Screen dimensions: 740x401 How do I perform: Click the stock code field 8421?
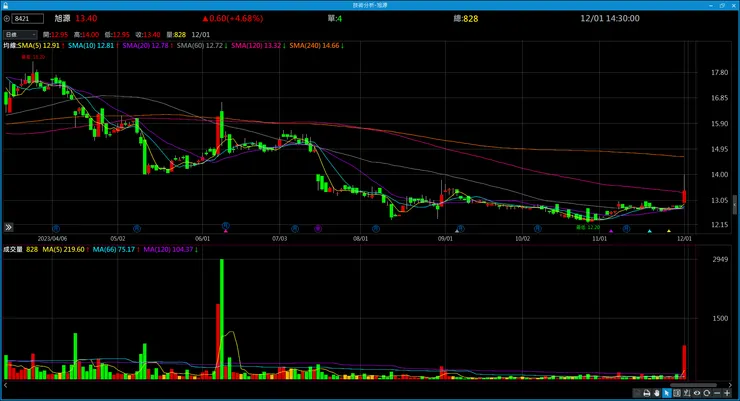point(28,19)
